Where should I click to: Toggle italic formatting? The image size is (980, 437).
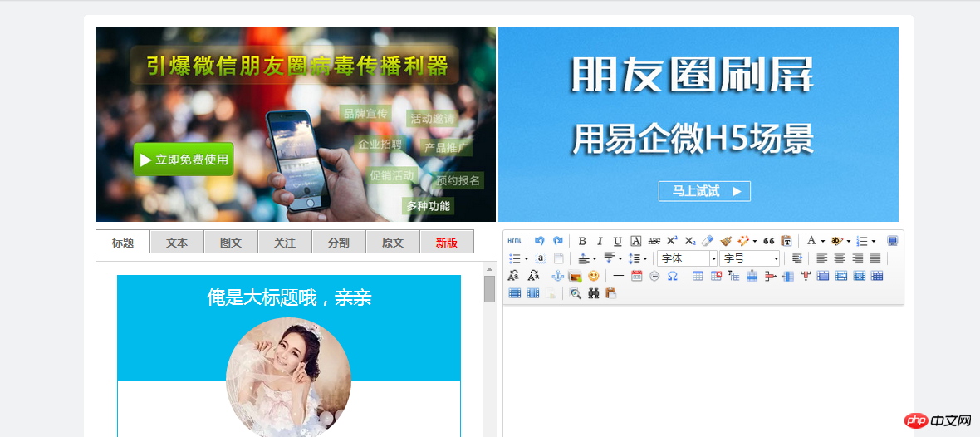click(600, 241)
